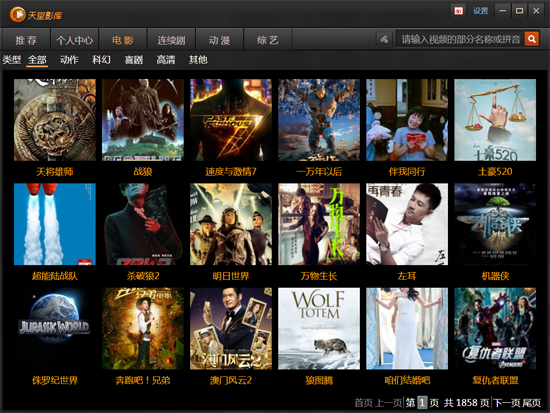Open the 澳门风云2 poster
This screenshot has height=413, width=550.
coord(231,329)
